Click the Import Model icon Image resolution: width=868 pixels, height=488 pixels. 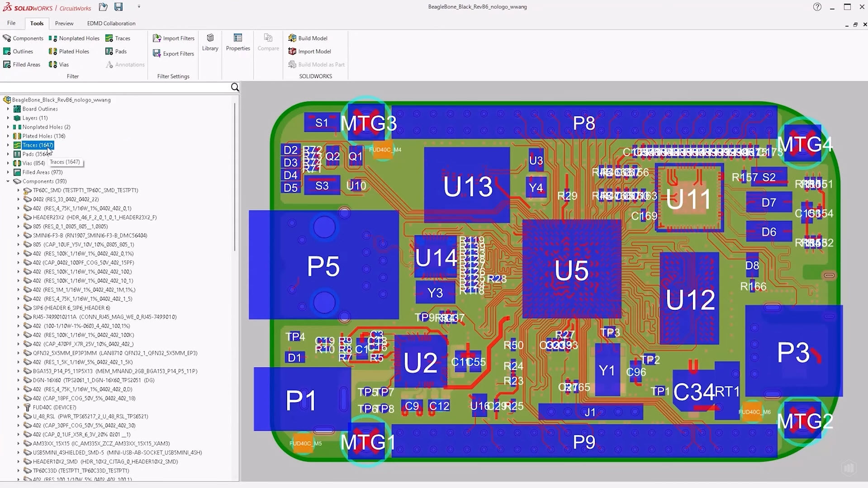[292, 52]
